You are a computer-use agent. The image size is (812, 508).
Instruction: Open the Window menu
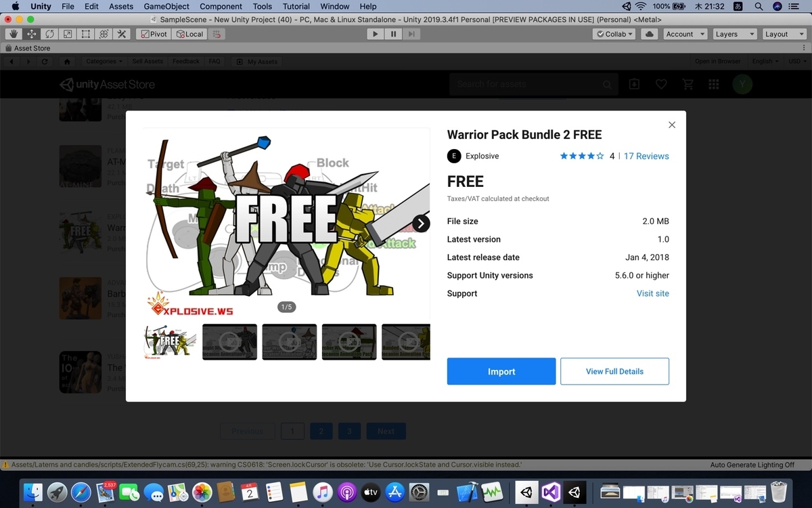tap(335, 6)
